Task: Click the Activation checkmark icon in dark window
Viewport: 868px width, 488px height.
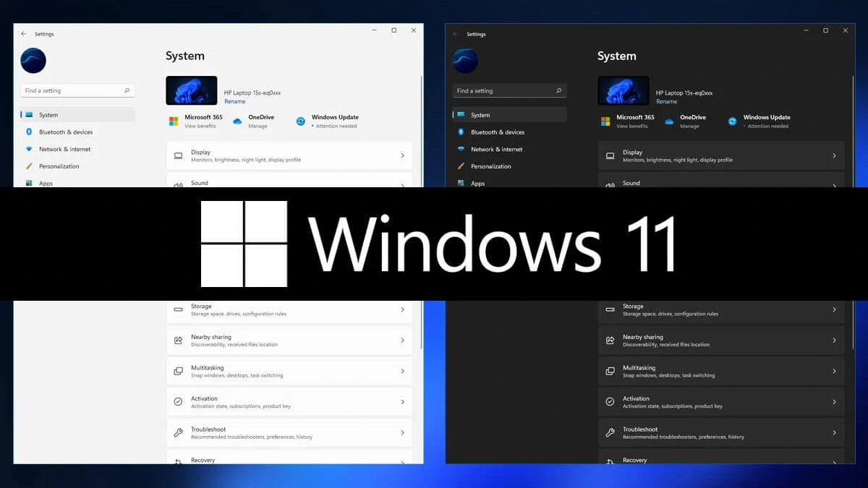Action: [x=610, y=402]
